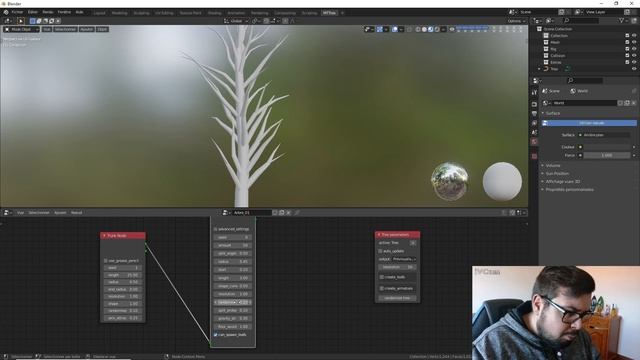
Task: Hide the Mesh collection with eye icon
Action: [634, 42]
